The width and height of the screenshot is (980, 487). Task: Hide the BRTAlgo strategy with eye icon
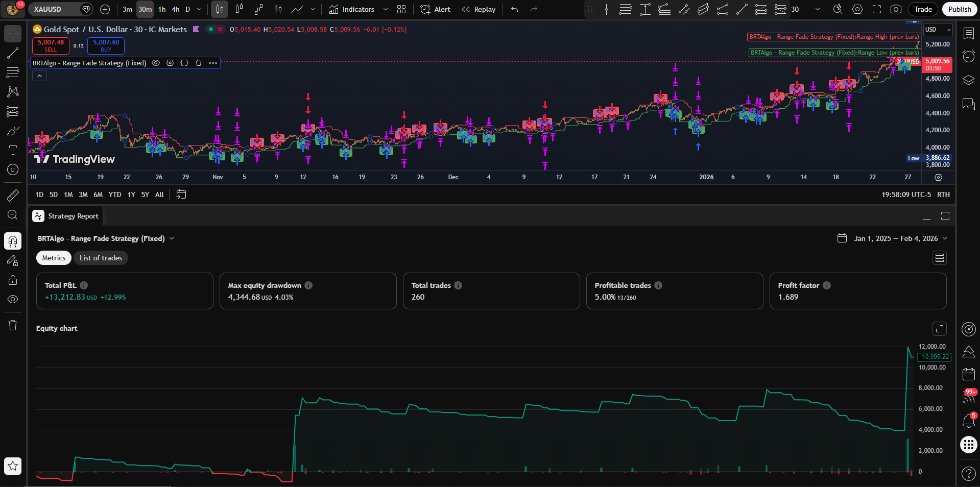coord(156,63)
